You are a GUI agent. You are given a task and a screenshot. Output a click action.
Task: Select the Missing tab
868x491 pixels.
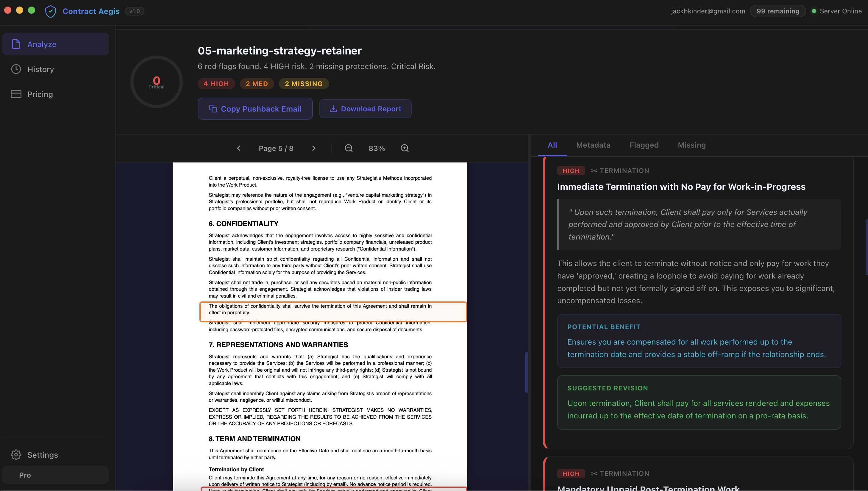pyautogui.click(x=691, y=145)
